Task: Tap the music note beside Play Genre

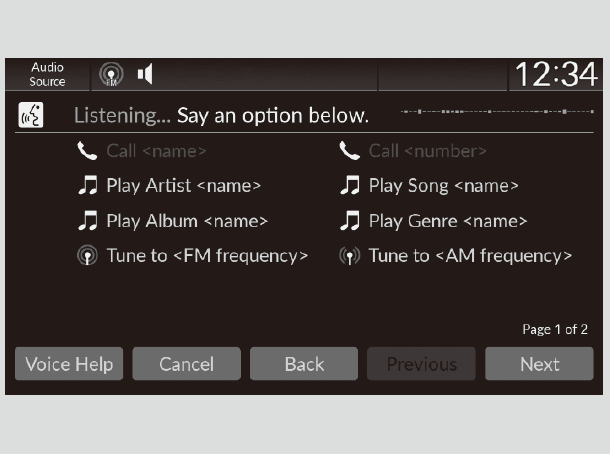Action: [x=349, y=221]
